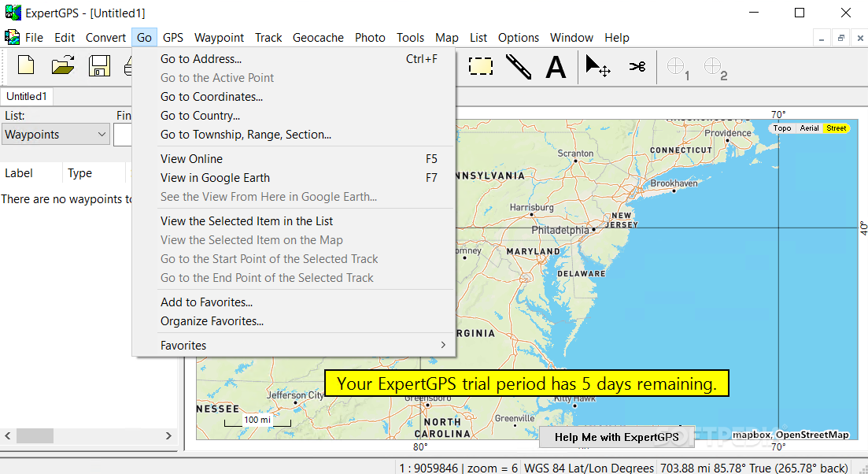This screenshot has width=868, height=474.
Task: Click the Harrisburg label on map
Action: pyautogui.click(x=531, y=207)
